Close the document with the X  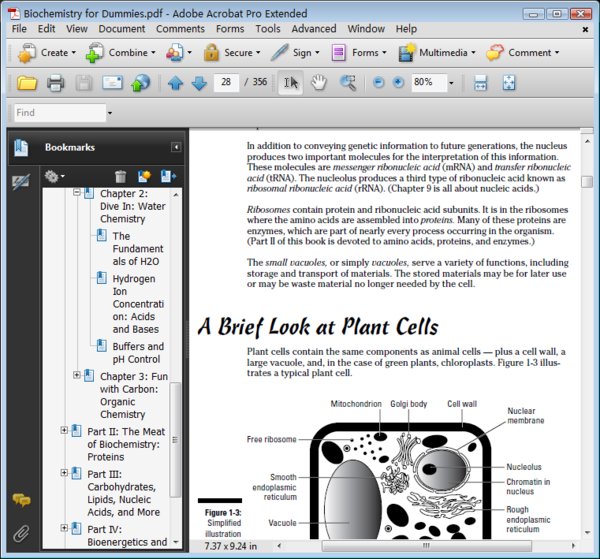585,29
